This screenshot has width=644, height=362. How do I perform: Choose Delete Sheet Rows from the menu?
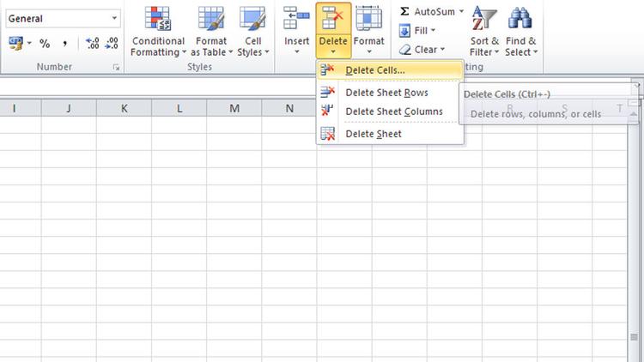click(x=386, y=93)
